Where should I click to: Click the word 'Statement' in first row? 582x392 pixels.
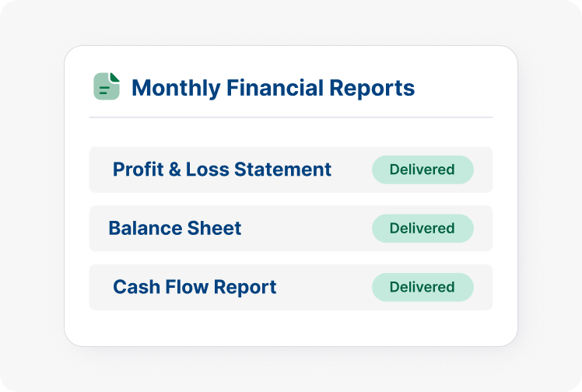pyautogui.click(x=289, y=170)
